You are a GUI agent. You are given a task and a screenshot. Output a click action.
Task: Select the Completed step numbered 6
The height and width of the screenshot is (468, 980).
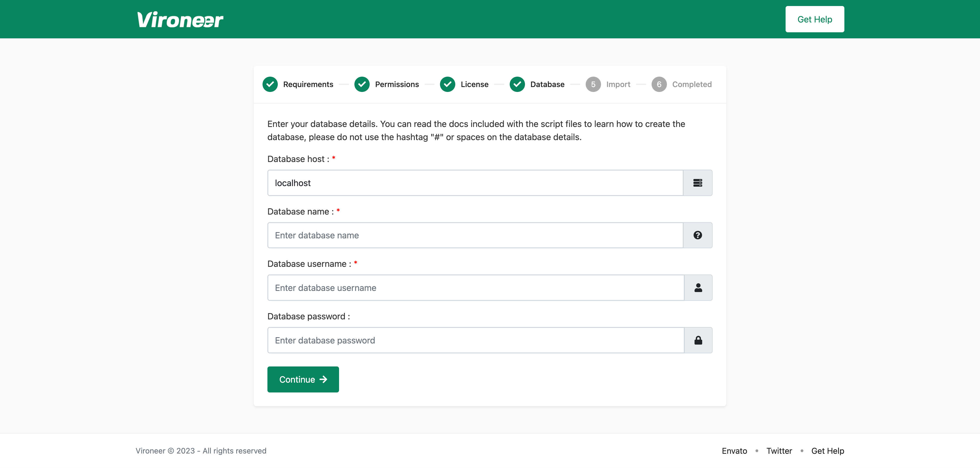(659, 84)
